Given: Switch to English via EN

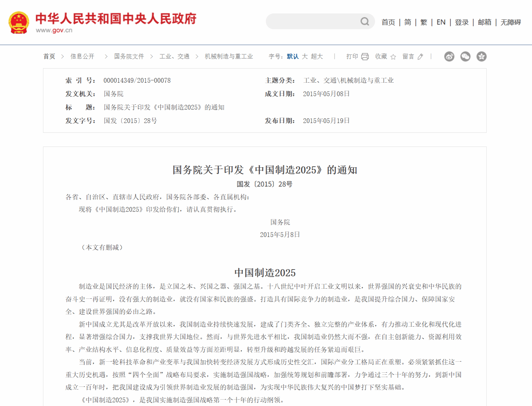Looking at the screenshot, I should click(x=441, y=22).
